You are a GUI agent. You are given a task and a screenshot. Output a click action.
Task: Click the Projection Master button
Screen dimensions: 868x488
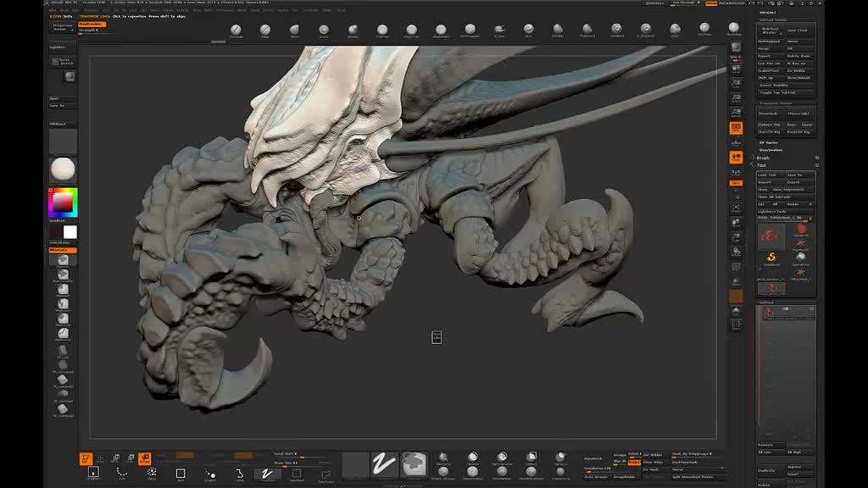[x=63, y=27]
